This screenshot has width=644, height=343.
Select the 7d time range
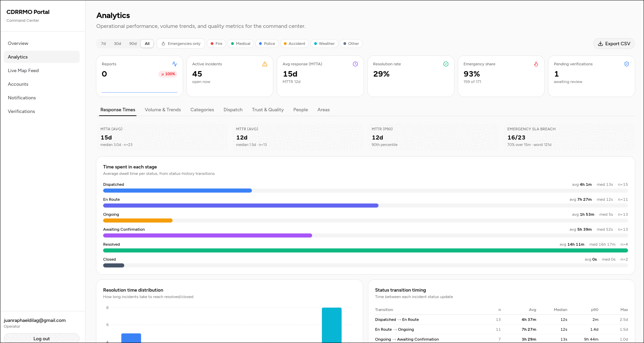pyautogui.click(x=103, y=44)
